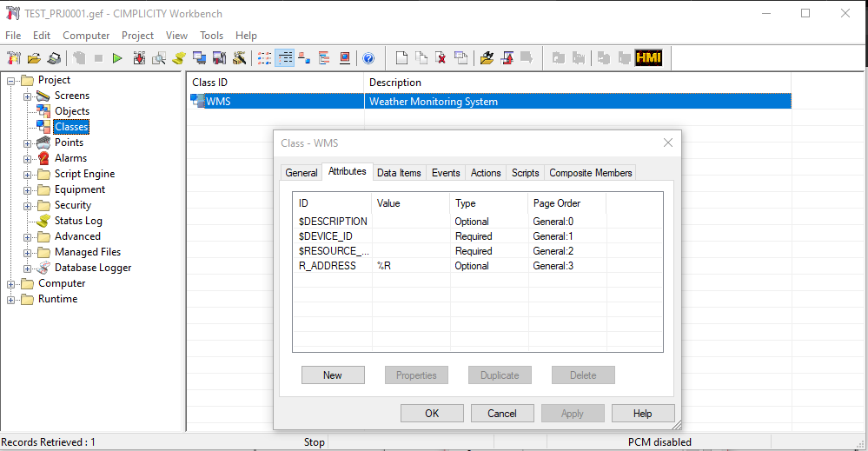This screenshot has width=868, height=451.
Task: Select the $DESCRIPTION attribute row
Action: tap(477, 222)
